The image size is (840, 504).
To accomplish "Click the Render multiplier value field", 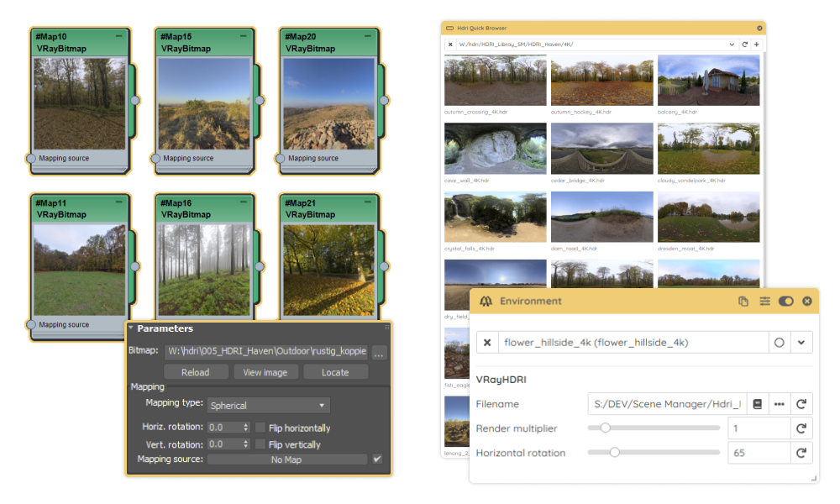I will [759, 428].
